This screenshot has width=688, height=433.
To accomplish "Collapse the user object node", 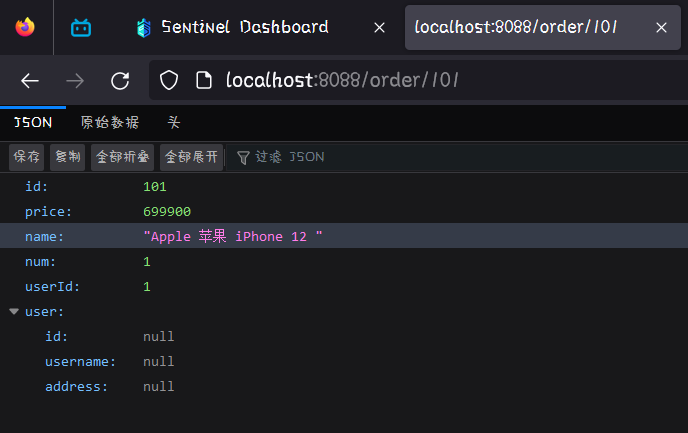I will point(14,311).
